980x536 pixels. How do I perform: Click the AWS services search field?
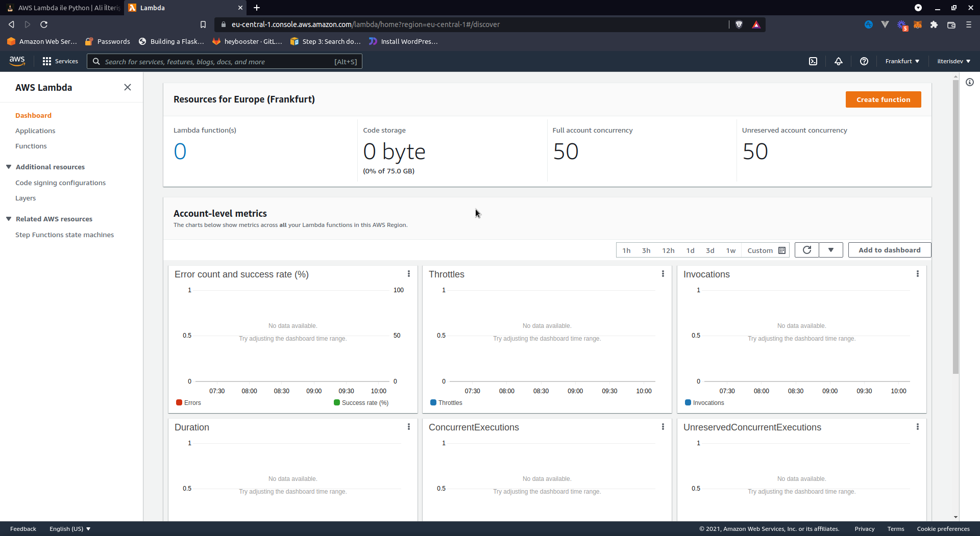coord(219,62)
